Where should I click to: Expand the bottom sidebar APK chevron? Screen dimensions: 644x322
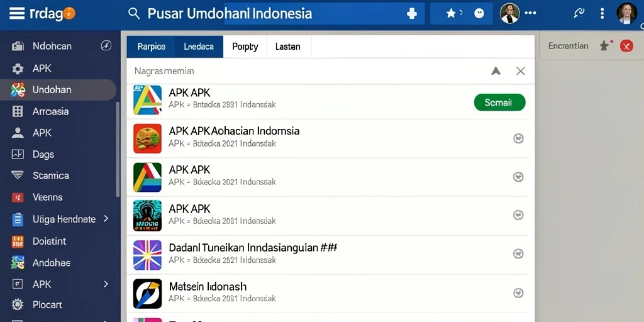point(106,284)
